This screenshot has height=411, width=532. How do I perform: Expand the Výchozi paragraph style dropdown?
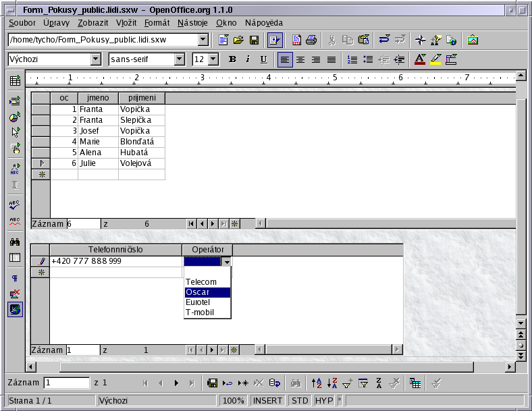pyautogui.click(x=96, y=59)
